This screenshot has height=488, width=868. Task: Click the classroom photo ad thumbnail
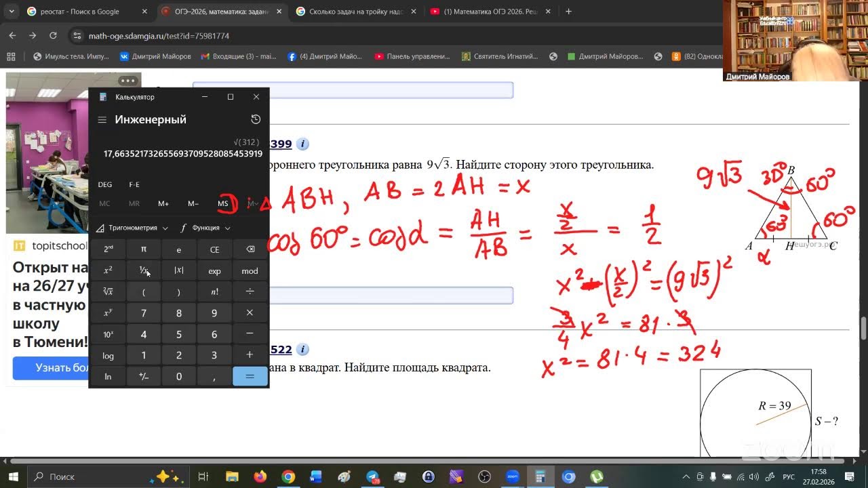point(73,152)
